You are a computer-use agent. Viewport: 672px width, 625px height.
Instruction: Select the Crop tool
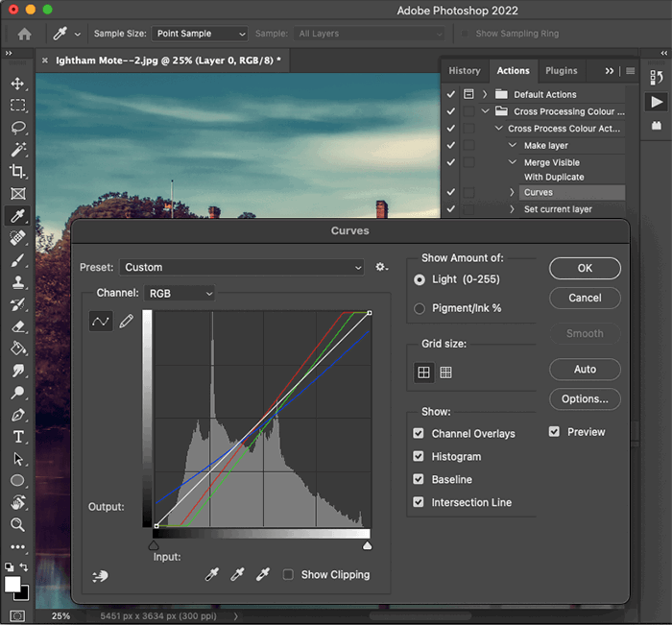pos(17,171)
